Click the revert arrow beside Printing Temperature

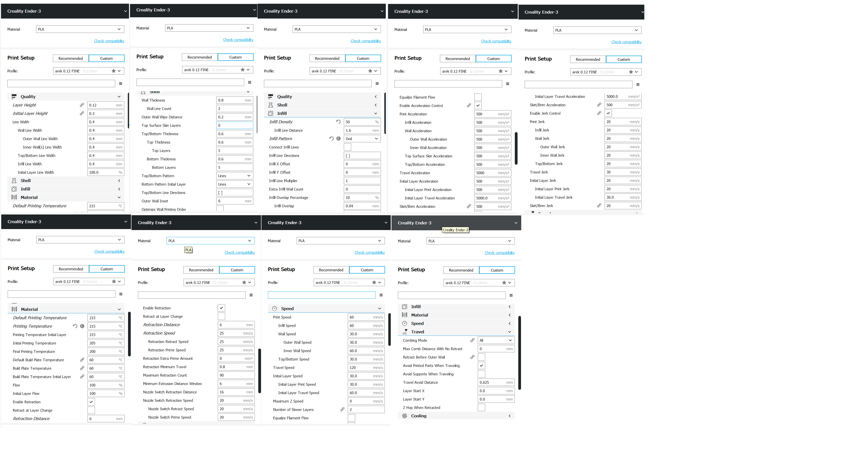[x=75, y=326]
